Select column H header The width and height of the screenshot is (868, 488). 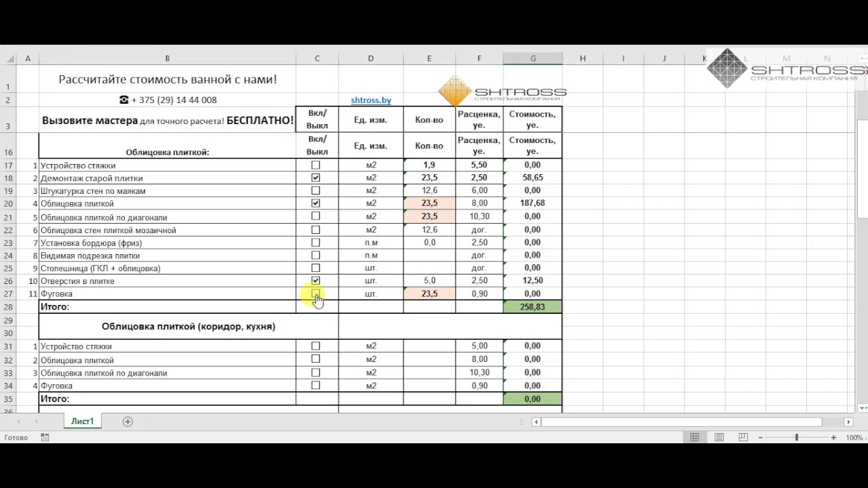point(583,59)
